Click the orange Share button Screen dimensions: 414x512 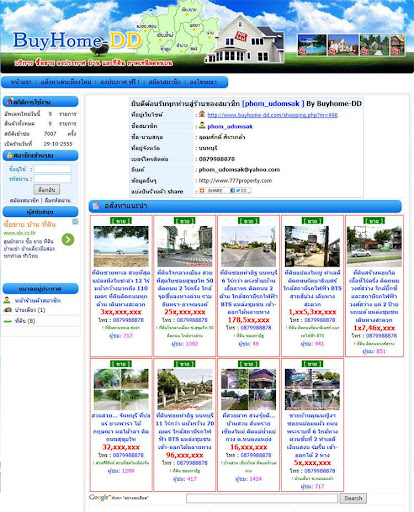pyautogui.click(x=212, y=191)
